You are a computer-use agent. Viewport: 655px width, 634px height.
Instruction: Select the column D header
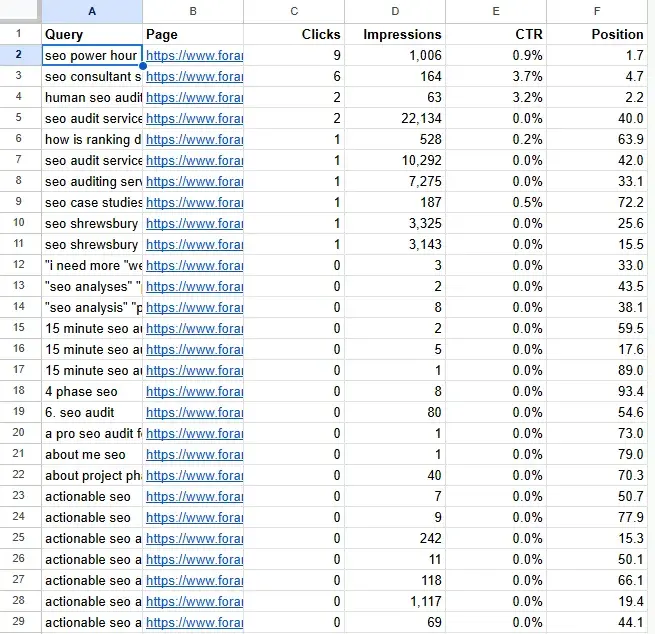[x=396, y=11]
